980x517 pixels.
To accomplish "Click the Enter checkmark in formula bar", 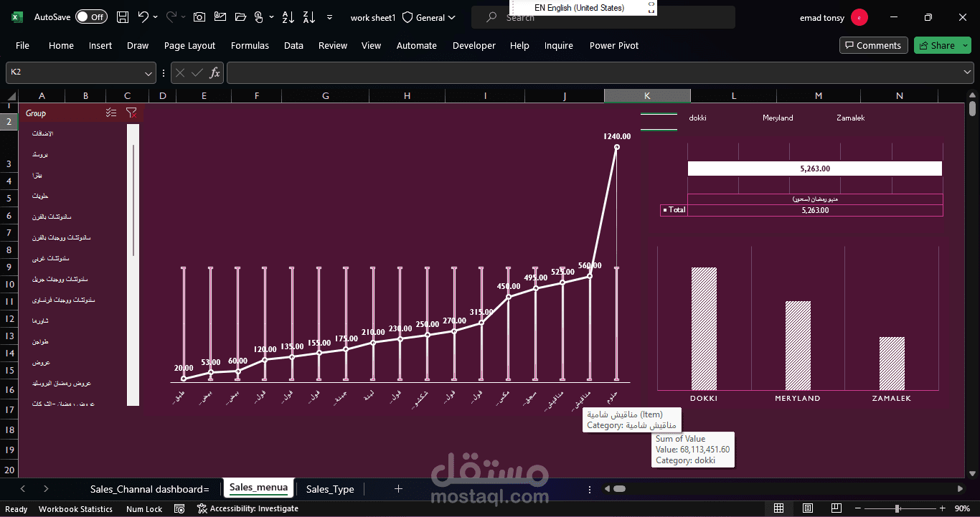I will coord(197,72).
